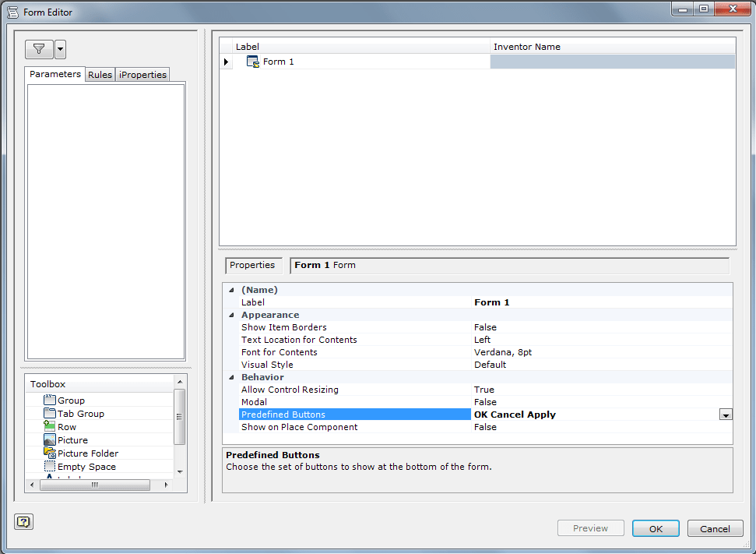756x554 pixels.
Task: Open the iProperties tab
Action: [142, 74]
